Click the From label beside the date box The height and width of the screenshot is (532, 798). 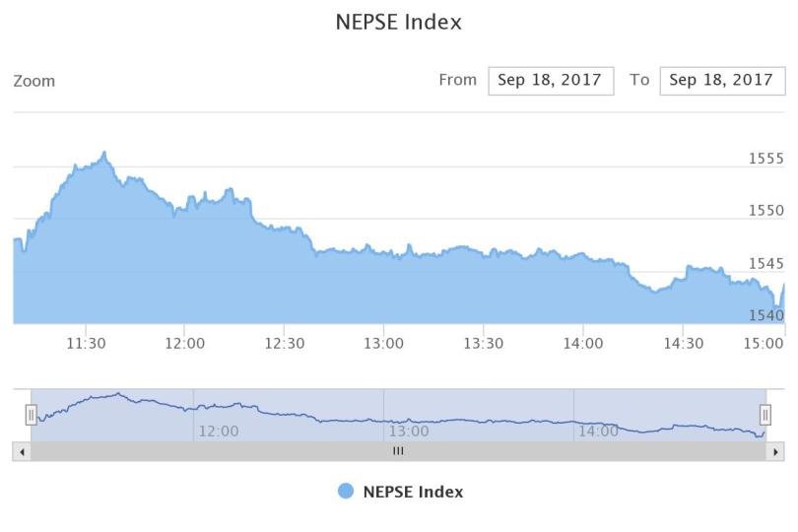457,80
